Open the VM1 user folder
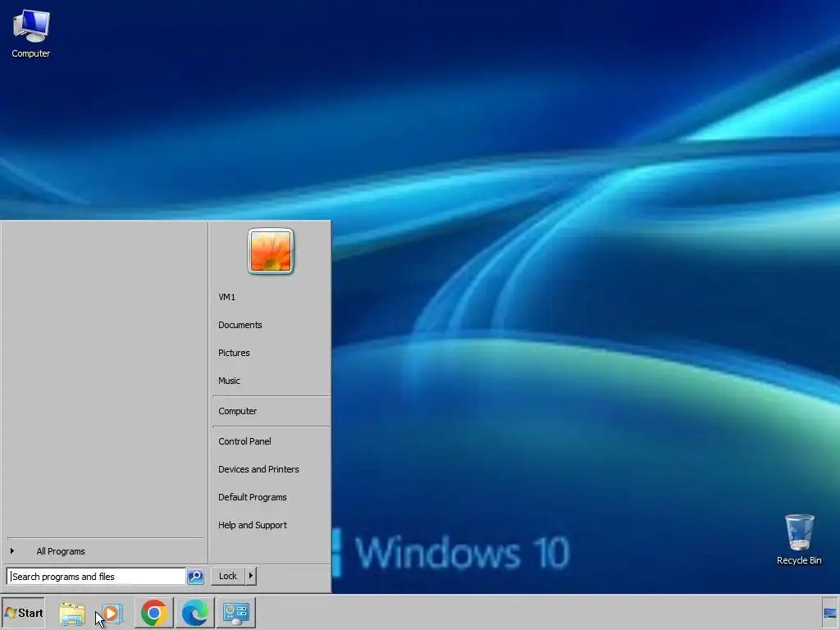This screenshot has height=630, width=840. coord(270,297)
